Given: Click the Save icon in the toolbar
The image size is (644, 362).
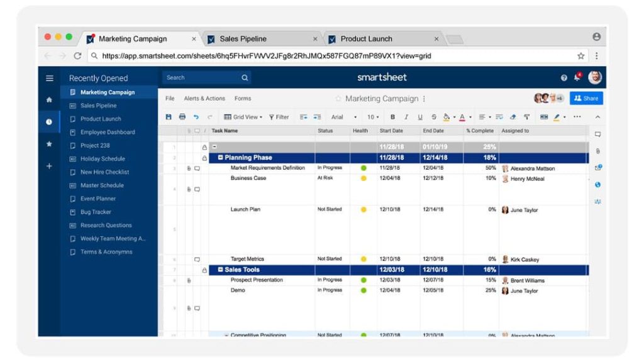Looking at the screenshot, I should tap(169, 117).
